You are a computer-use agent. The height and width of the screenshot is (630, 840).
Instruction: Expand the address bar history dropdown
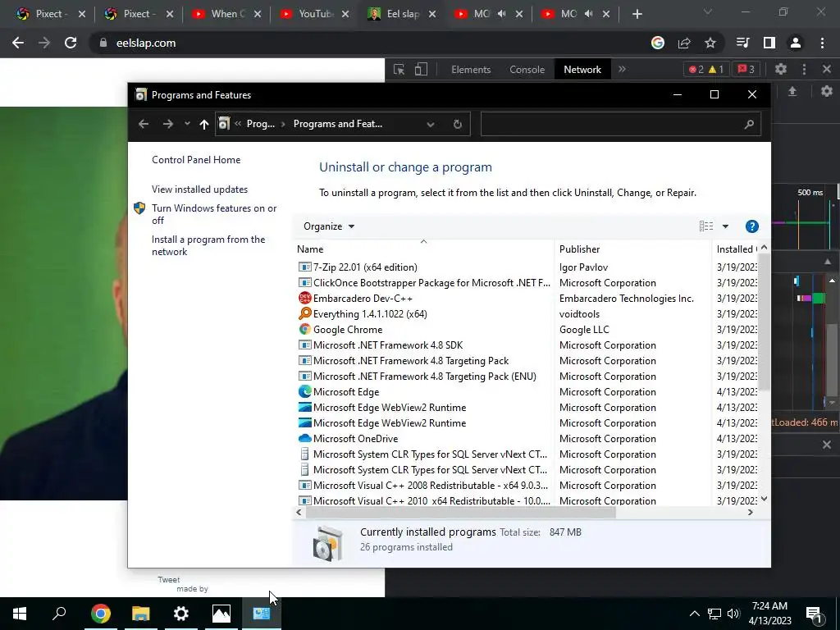pos(430,124)
